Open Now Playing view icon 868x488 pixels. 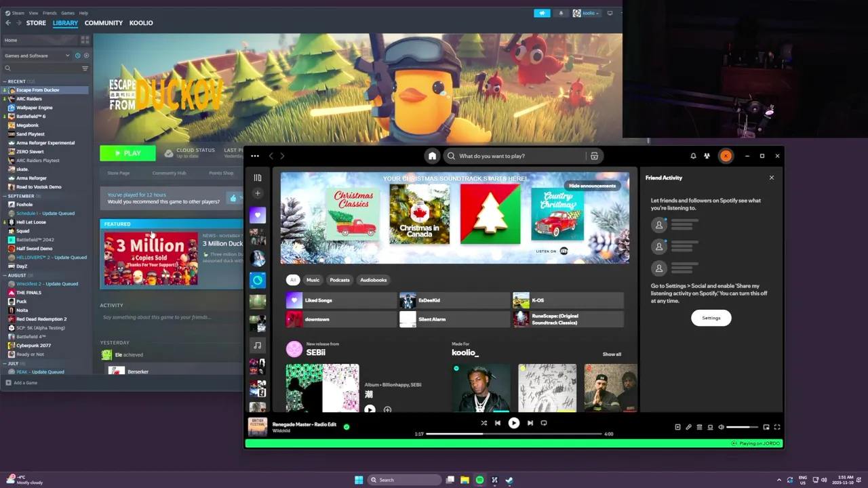pos(677,427)
